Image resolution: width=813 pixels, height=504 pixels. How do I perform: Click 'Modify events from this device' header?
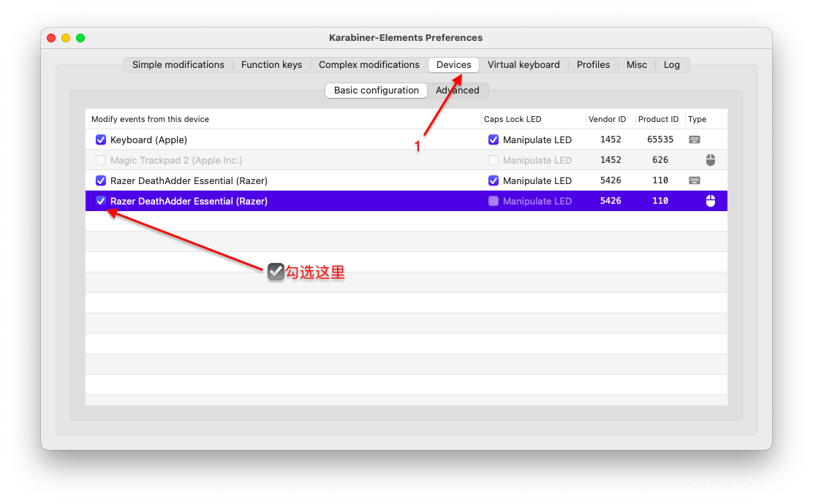(150, 119)
